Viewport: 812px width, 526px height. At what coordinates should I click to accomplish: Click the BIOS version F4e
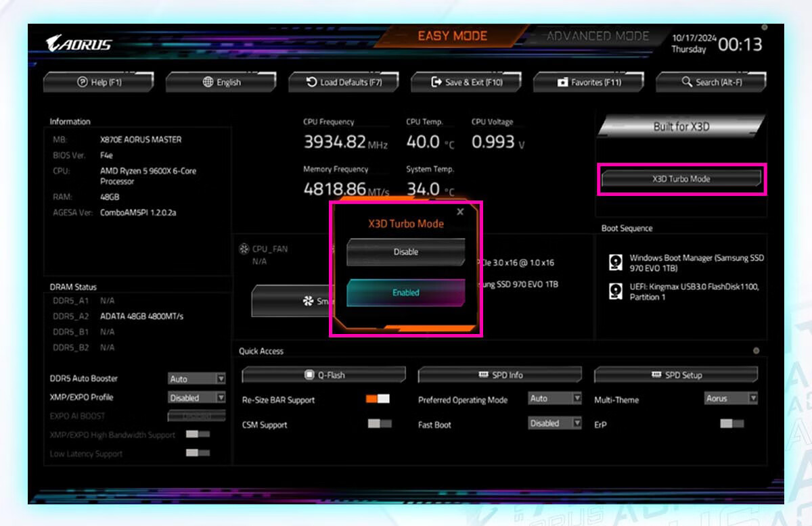click(106, 155)
